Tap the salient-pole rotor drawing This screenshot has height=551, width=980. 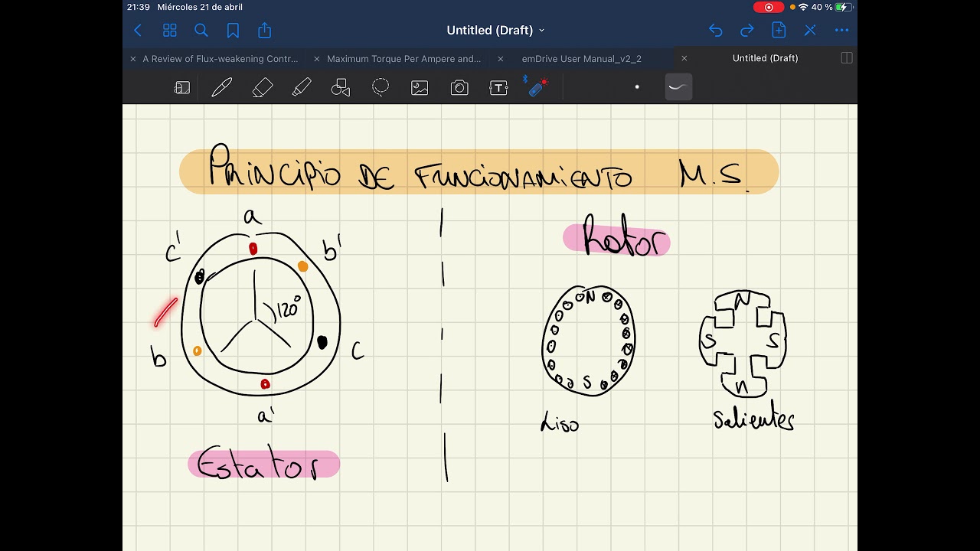coord(743,344)
